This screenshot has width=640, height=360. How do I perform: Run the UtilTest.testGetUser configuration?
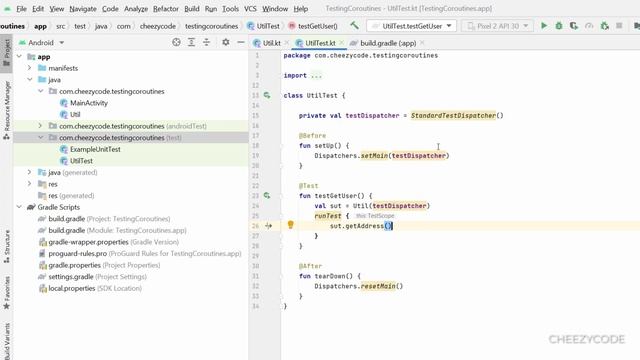tap(544, 26)
